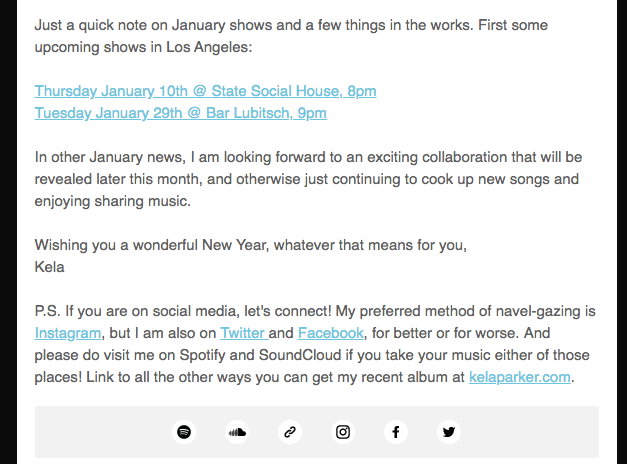This screenshot has width=627, height=464.
Task: Click the chain link website icon
Action: 290,432
